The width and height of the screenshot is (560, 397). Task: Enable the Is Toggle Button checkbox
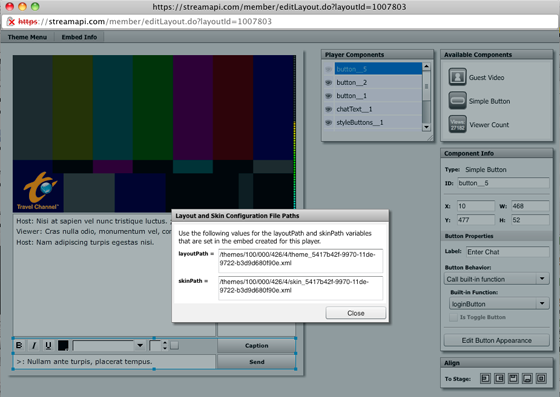pyautogui.click(x=453, y=317)
